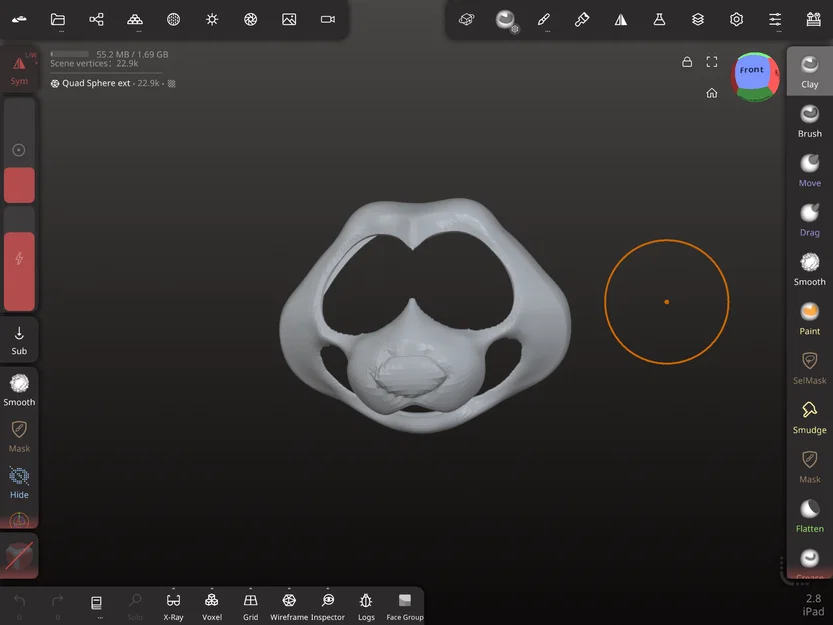Open the flask tool settings menu
The height and width of the screenshot is (625, 833).
pos(659,20)
